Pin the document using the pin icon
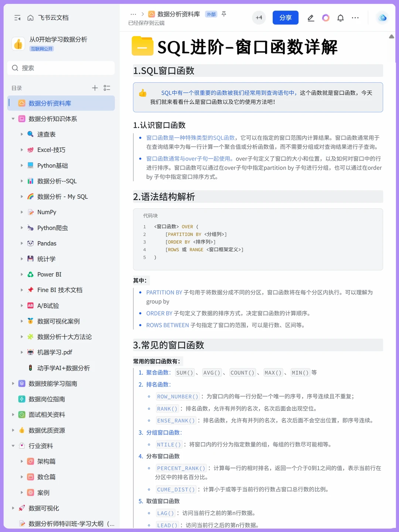399x532 pixels. pyautogui.click(x=224, y=14)
